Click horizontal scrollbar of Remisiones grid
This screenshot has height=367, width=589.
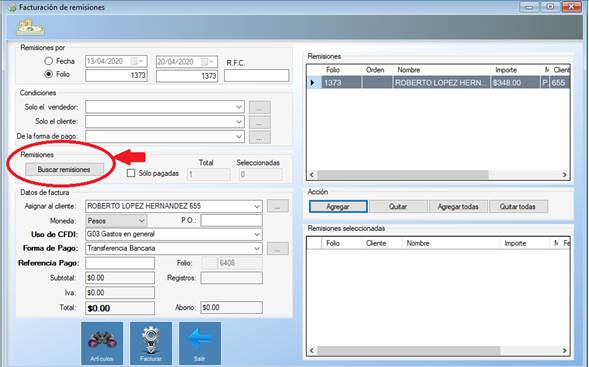point(403,175)
